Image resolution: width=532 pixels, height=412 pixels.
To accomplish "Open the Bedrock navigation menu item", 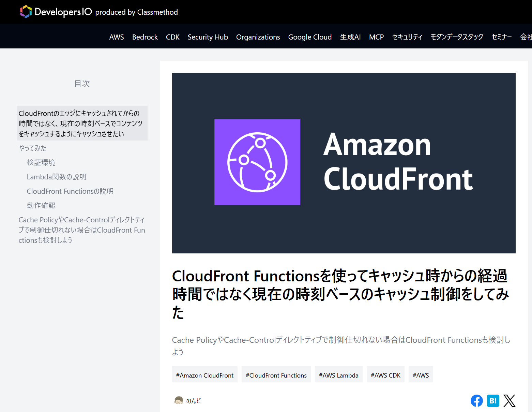I will (x=145, y=37).
